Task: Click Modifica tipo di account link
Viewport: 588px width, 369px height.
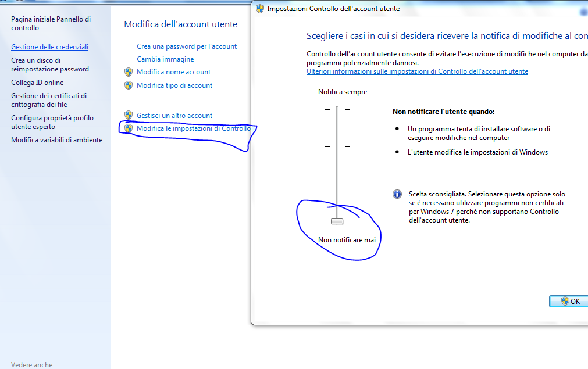Action: tap(174, 85)
